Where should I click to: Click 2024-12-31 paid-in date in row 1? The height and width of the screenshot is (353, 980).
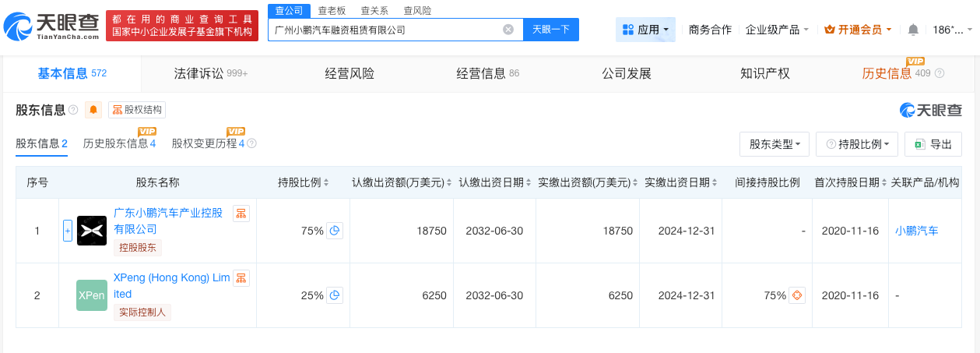681,231
